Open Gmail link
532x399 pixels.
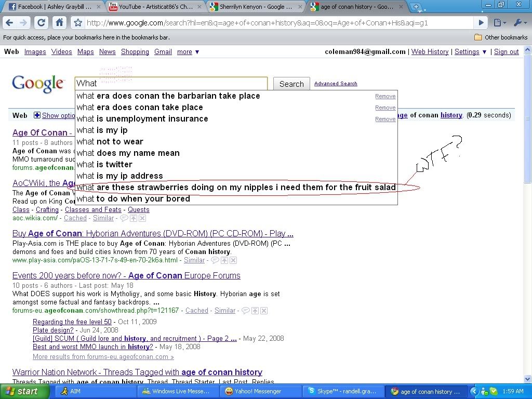[x=163, y=51]
